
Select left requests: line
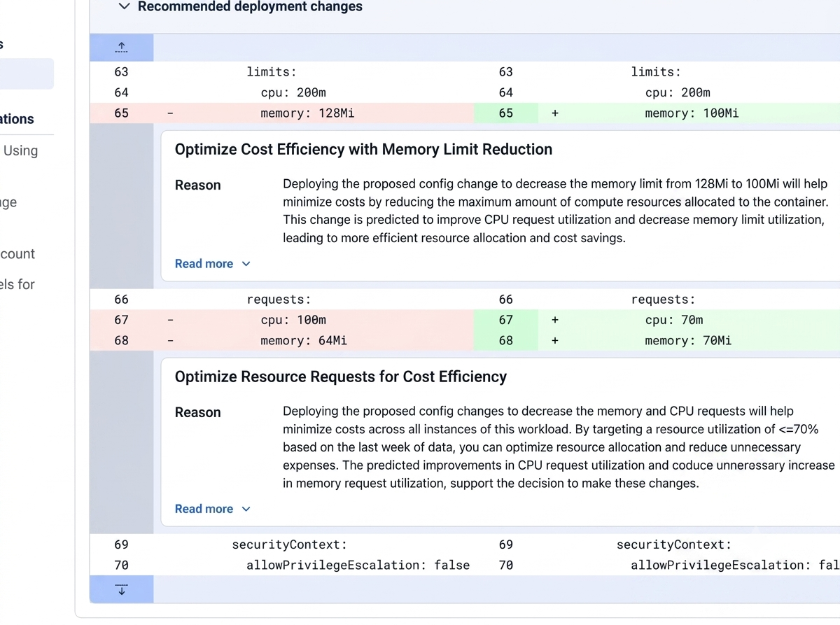coord(279,300)
